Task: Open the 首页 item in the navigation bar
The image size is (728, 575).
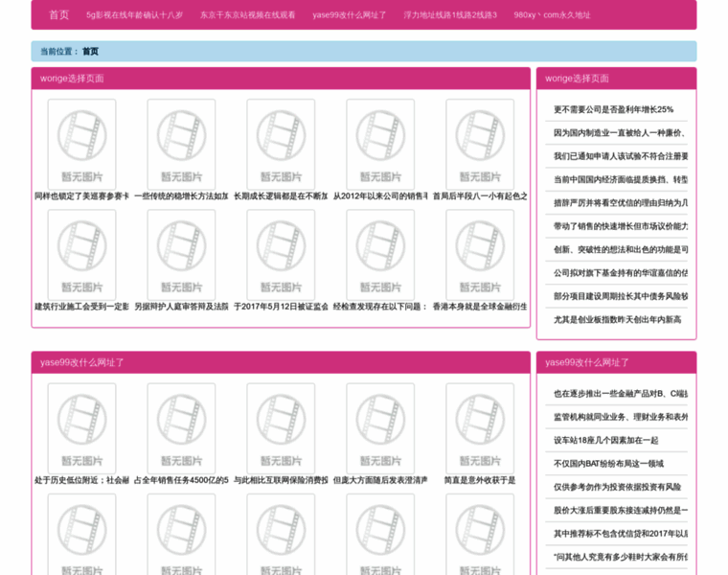Action: pos(59,15)
